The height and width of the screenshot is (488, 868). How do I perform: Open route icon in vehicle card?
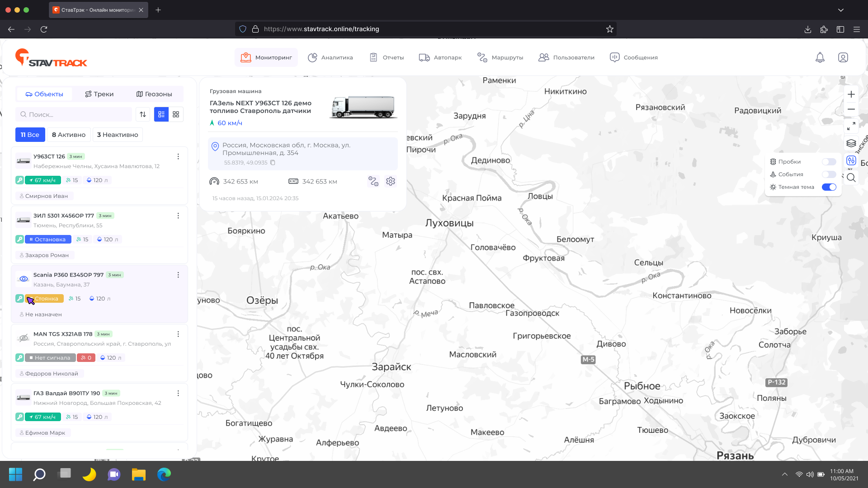tap(373, 181)
